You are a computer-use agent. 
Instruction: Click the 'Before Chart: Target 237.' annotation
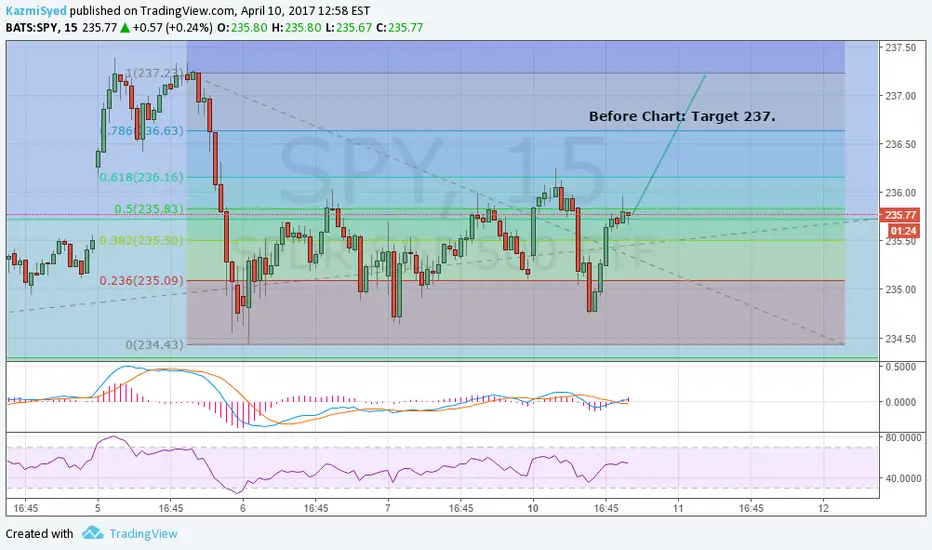click(x=682, y=117)
